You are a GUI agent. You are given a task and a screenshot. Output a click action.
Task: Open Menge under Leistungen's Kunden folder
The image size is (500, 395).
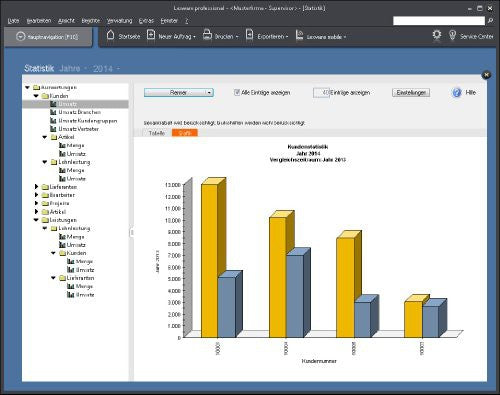(80, 261)
